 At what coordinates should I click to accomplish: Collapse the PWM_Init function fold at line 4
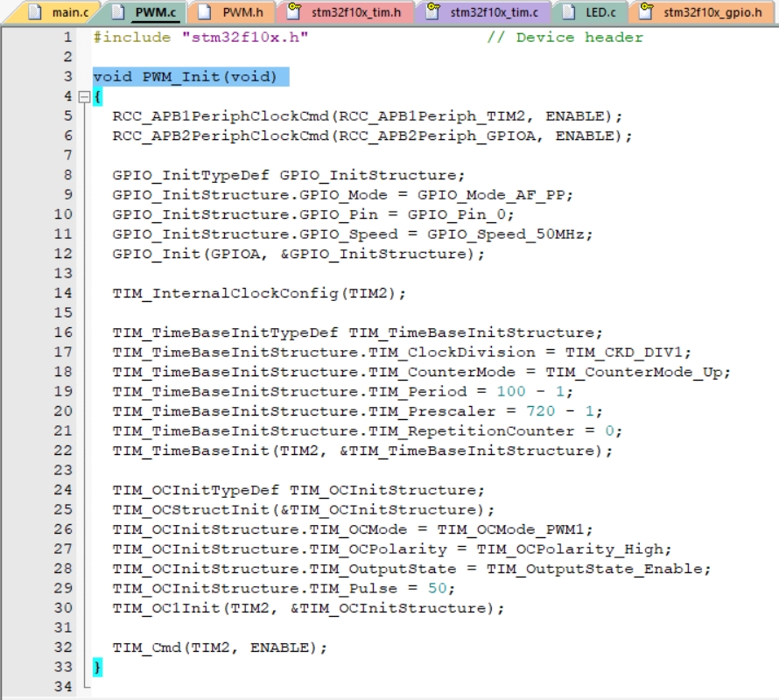point(84,97)
